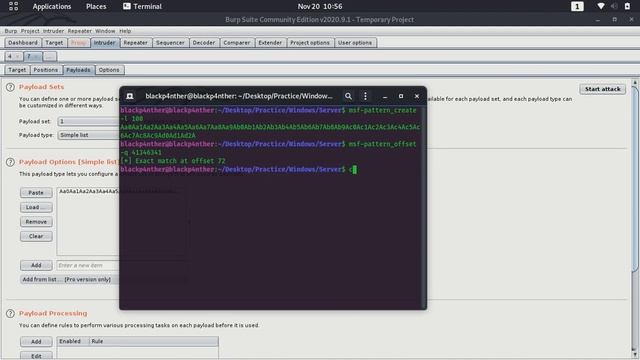Click the Clear button

[36, 236]
